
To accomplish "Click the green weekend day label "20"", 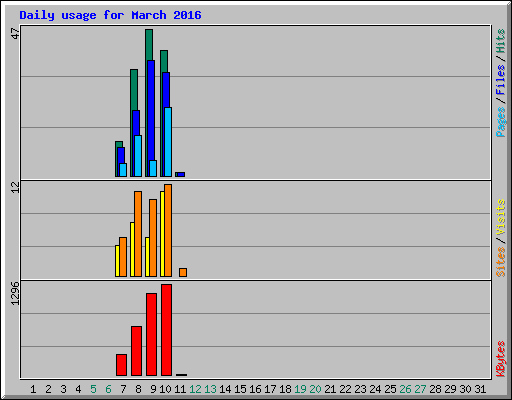I will [315, 389].
